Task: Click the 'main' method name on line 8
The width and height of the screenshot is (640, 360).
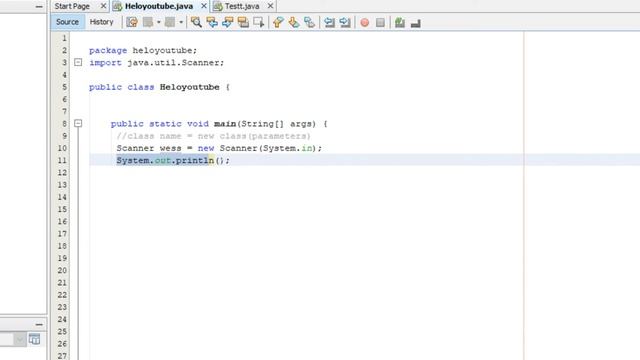Action: click(x=225, y=124)
